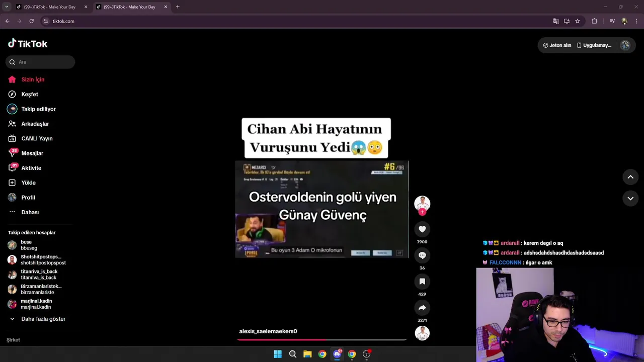This screenshot has width=644, height=362.
Task: Open creator avatar above like button
Action: coord(422,203)
